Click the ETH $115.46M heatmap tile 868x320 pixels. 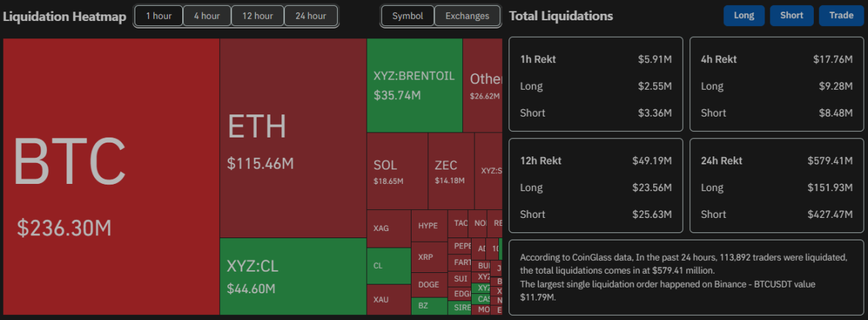coord(293,138)
